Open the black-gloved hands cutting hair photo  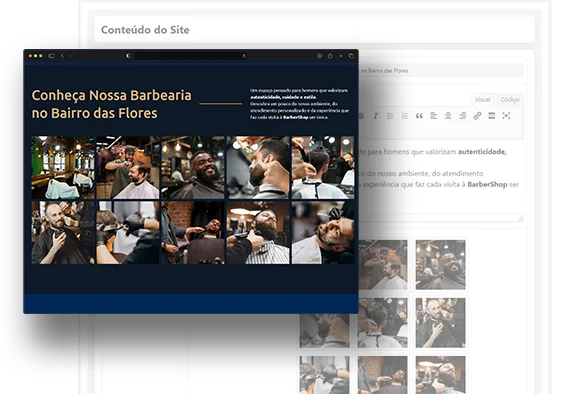coord(128,232)
